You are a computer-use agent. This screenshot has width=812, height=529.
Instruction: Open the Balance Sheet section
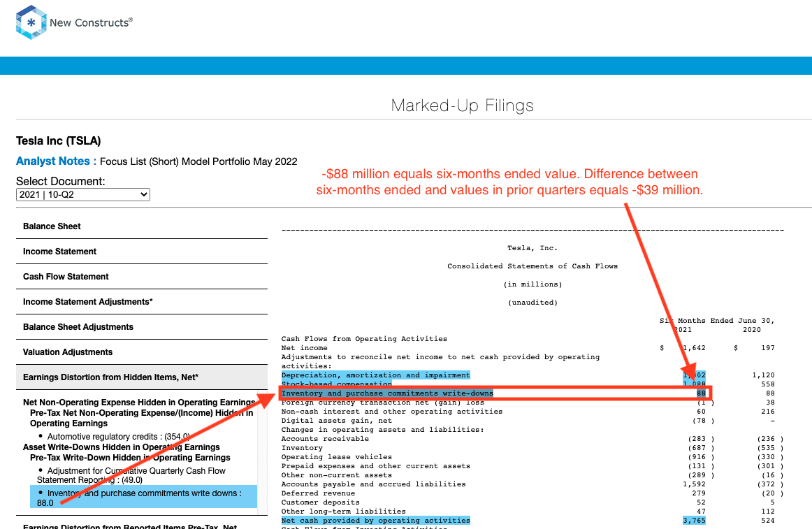142,226
